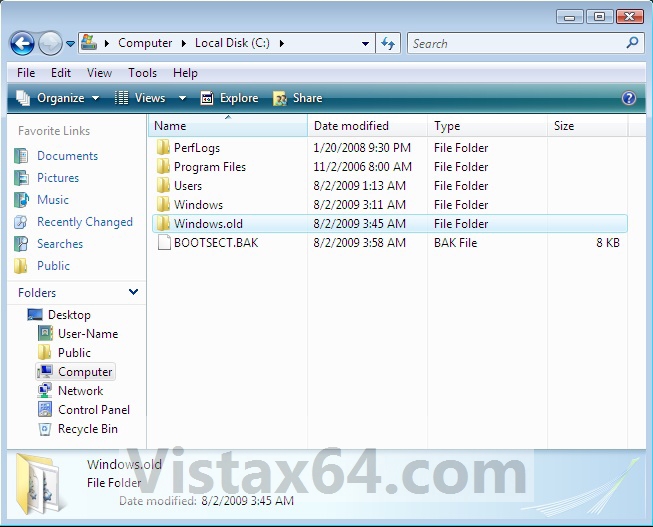Click BAK File type cell
Screen dimensions: 653x527
[x=456, y=243]
